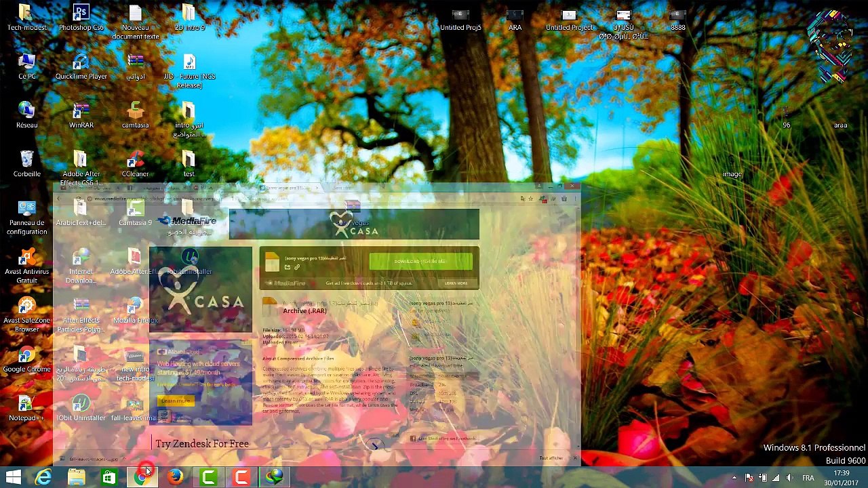Image resolution: width=868 pixels, height=488 pixels.
Task: Open the Windows Store taskbar icon
Action: [x=108, y=478]
